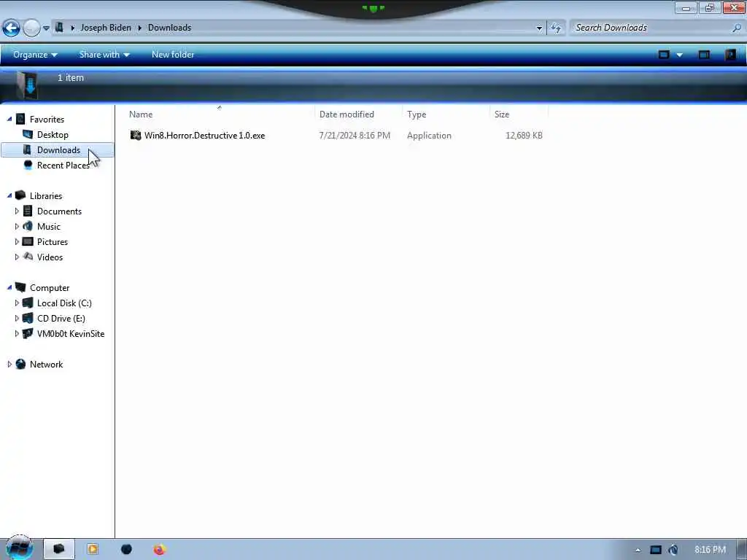
Task: Refresh the Downloads folder view
Action: point(556,28)
